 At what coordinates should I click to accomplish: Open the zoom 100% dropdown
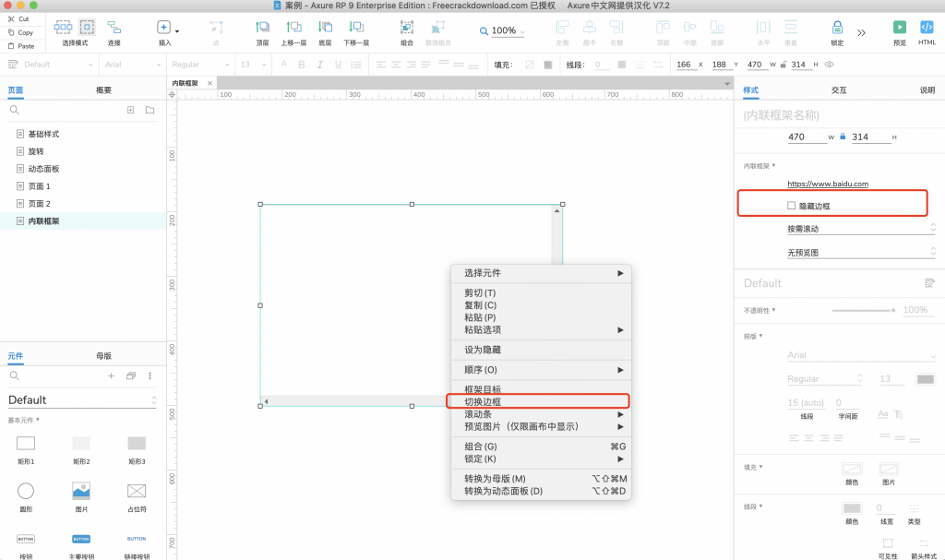pos(503,31)
